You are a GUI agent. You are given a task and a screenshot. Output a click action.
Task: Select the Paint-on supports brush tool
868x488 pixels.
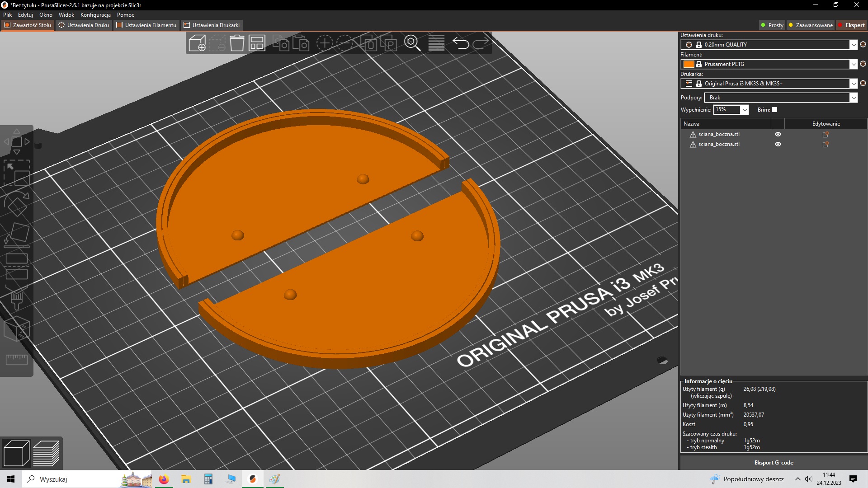click(x=16, y=298)
